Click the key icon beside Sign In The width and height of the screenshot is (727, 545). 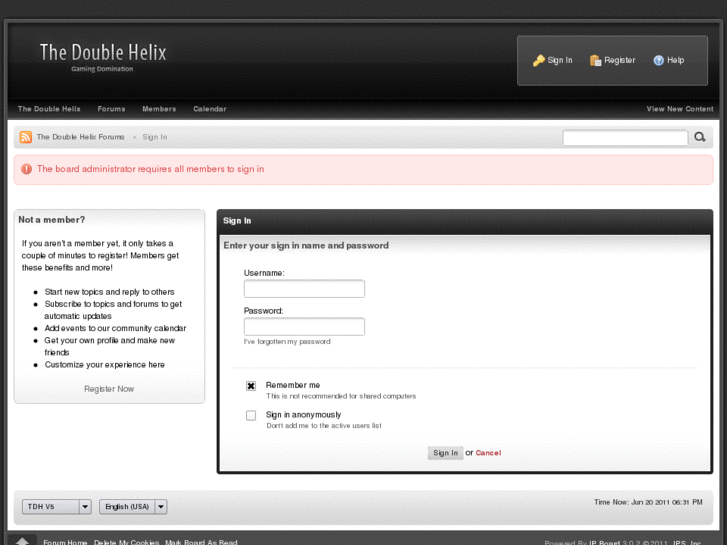coord(539,60)
